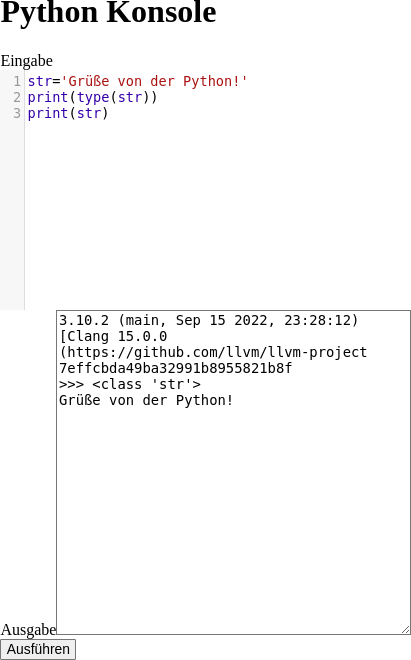Click the <class 'str'> output line

pos(130,384)
